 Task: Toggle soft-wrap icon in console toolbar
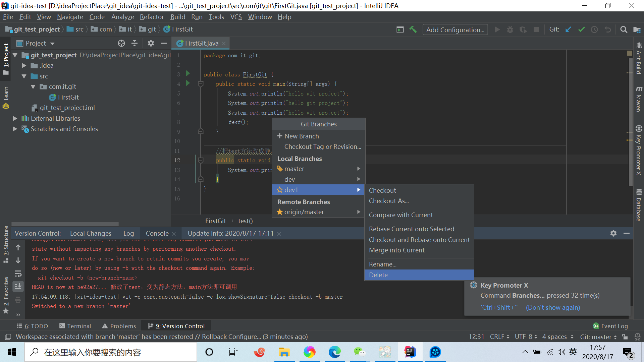coord(18,274)
